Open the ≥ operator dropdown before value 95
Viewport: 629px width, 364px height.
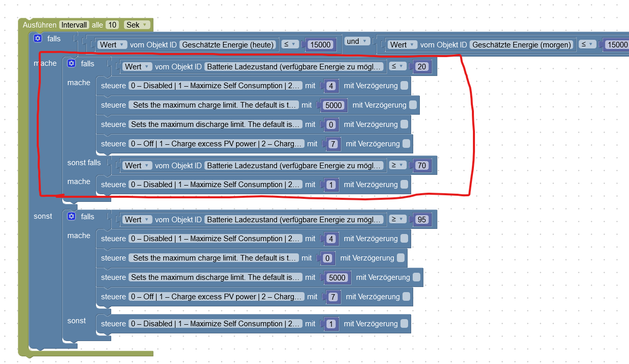(x=397, y=219)
